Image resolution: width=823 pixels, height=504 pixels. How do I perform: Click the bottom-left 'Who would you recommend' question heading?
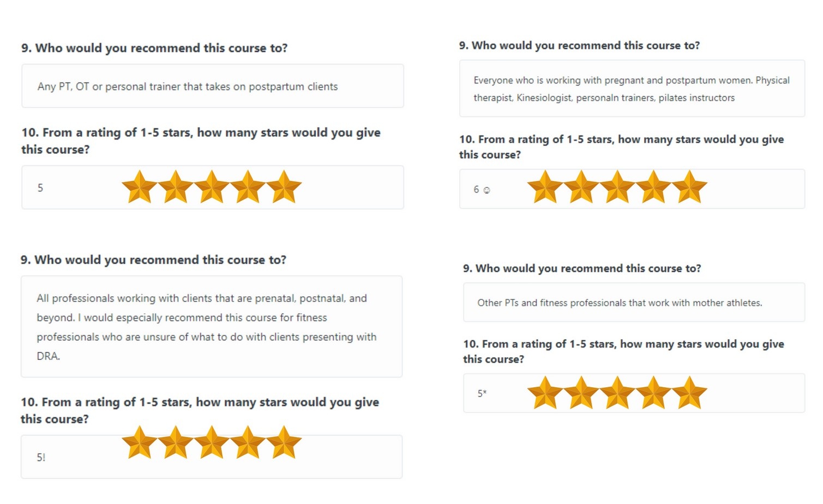tap(153, 260)
